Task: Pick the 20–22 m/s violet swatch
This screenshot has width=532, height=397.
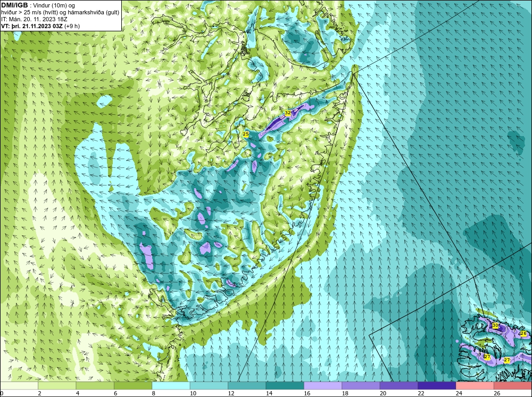Action: tap(399, 385)
